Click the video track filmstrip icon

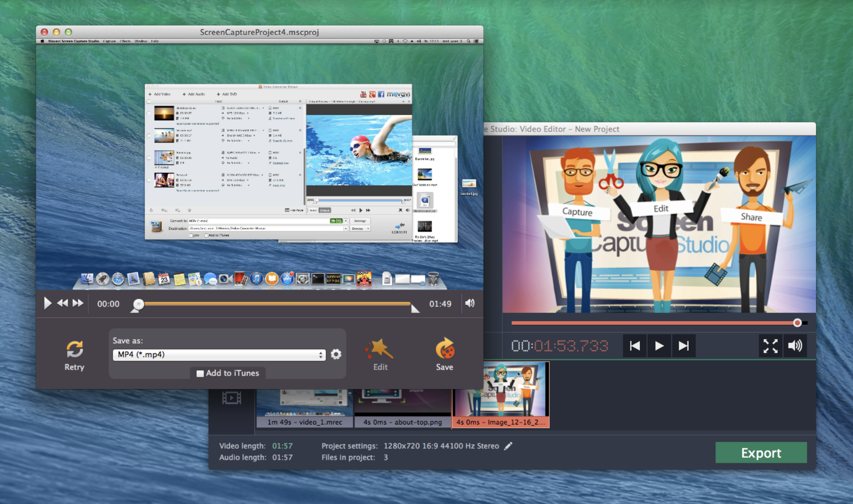tap(232, 398)
